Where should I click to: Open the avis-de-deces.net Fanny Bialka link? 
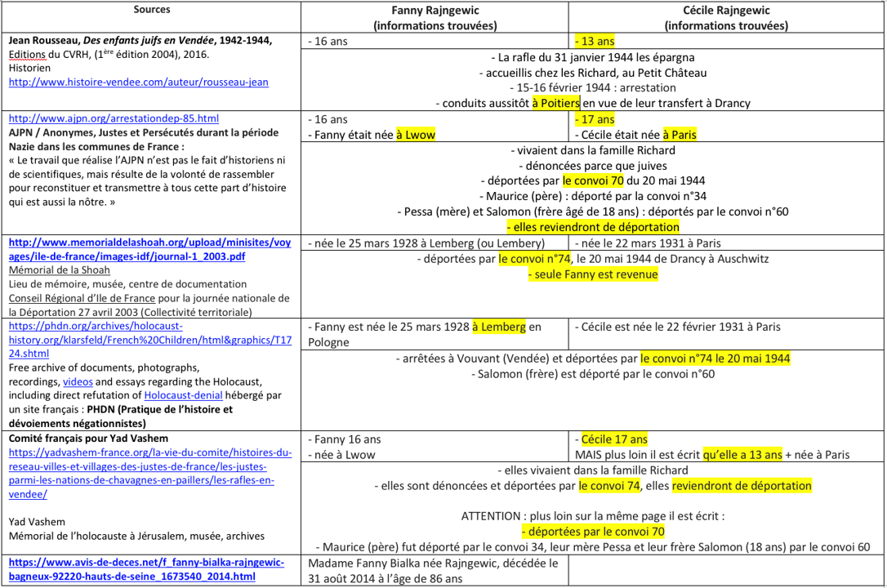(149, 570)
